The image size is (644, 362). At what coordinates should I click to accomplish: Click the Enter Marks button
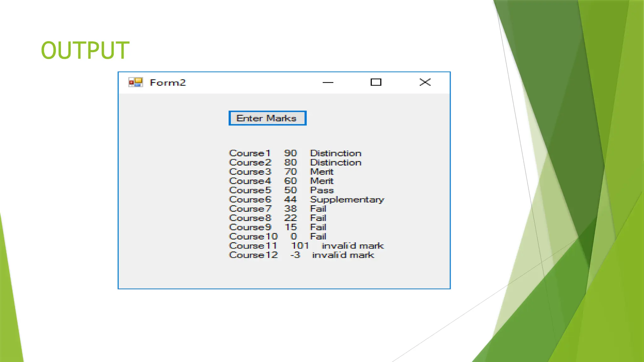267,118
